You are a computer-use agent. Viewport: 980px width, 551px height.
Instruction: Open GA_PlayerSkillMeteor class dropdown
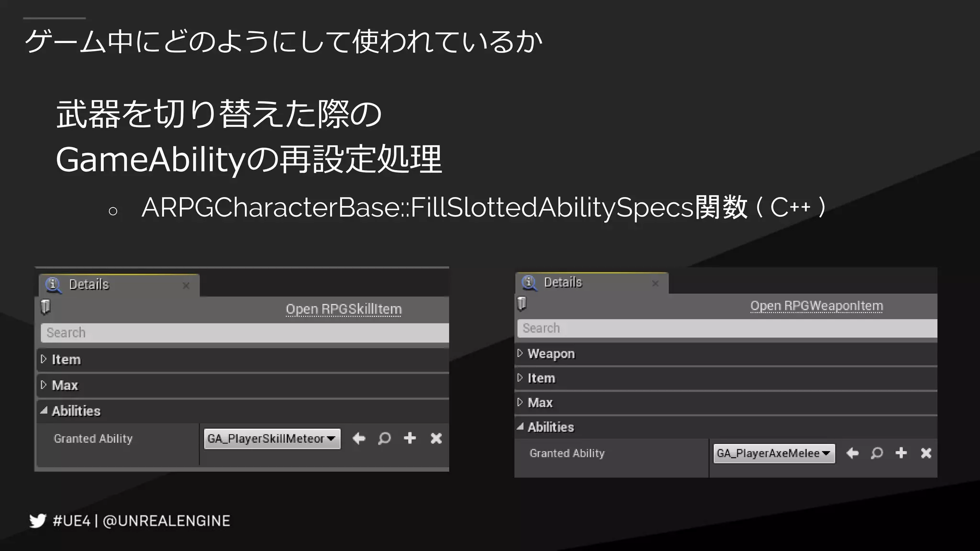tap(272, 439)
